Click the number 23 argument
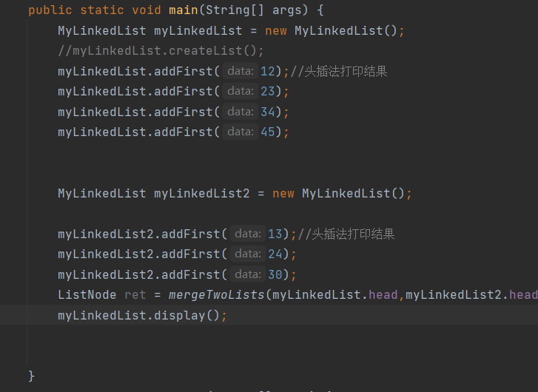Image resolution: width=538 pixels, height=392 pixels. pyautogui.click(x=268, y=91)
